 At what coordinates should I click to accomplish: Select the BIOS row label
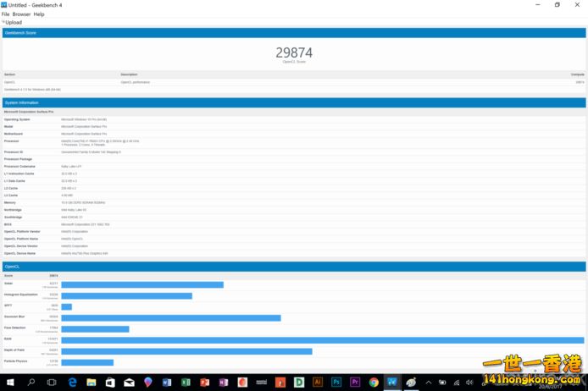click(x=8, y=224)
